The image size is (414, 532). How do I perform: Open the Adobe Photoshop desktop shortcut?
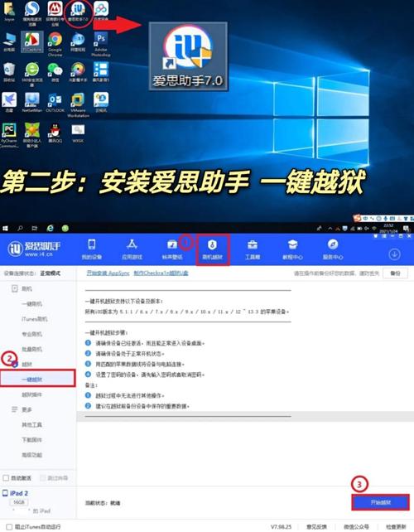[x=101, y=44]
